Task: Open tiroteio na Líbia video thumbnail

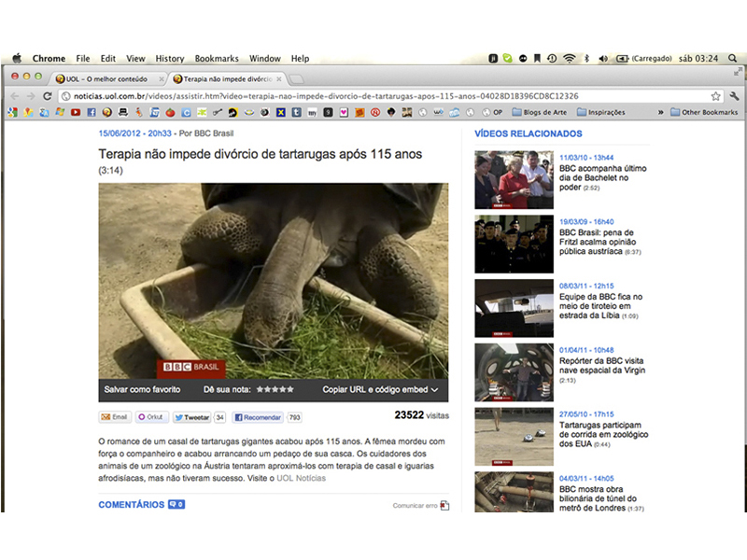Action: (x=514, y=308)
